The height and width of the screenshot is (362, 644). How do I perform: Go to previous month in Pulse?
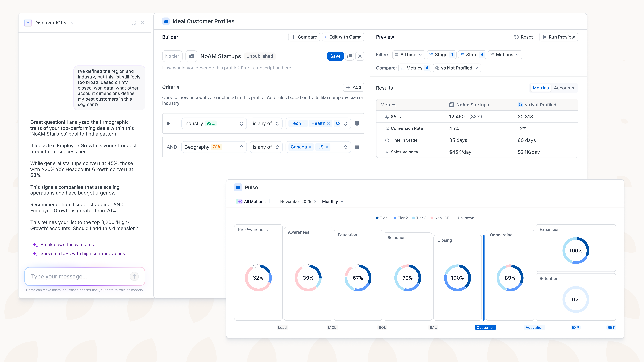tap(276, 202)
